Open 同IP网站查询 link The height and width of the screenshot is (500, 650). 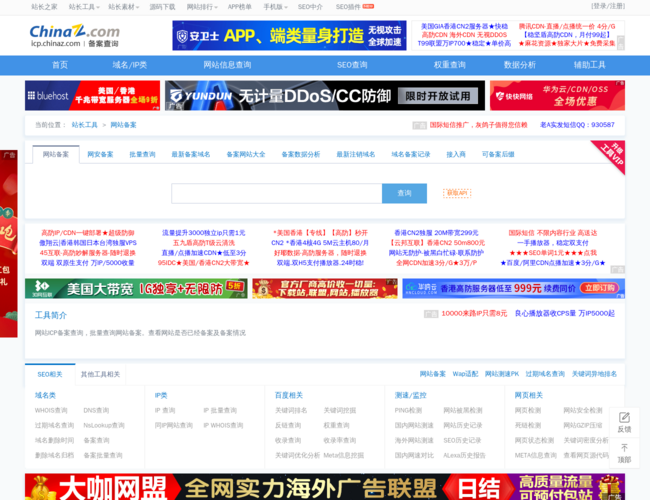tap(174, 425)
